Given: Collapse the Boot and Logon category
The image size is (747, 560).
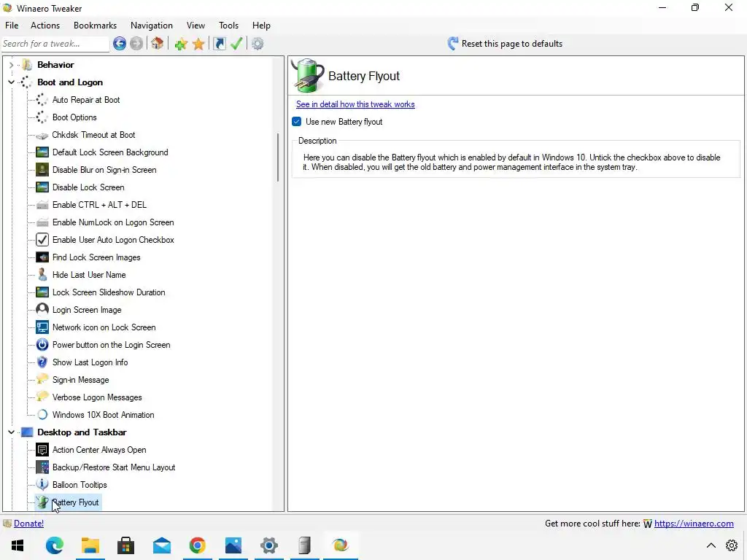Looking at the screenshot, I should (11, 82).
